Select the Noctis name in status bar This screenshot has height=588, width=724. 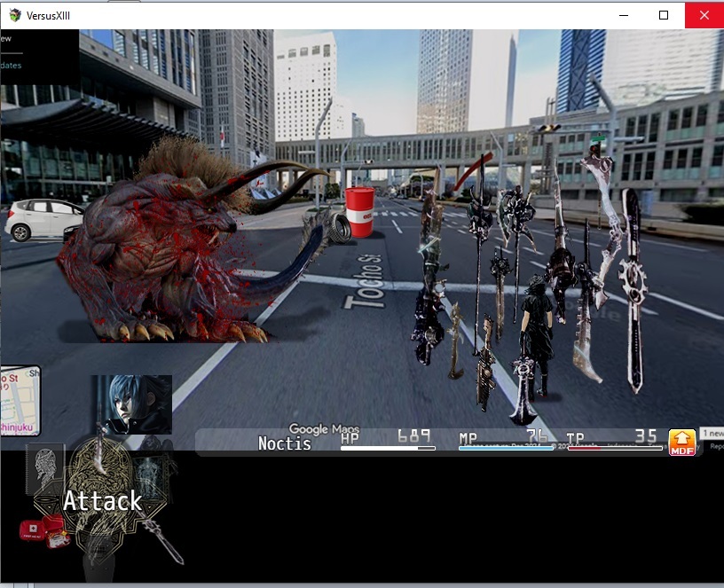point(285,443)
